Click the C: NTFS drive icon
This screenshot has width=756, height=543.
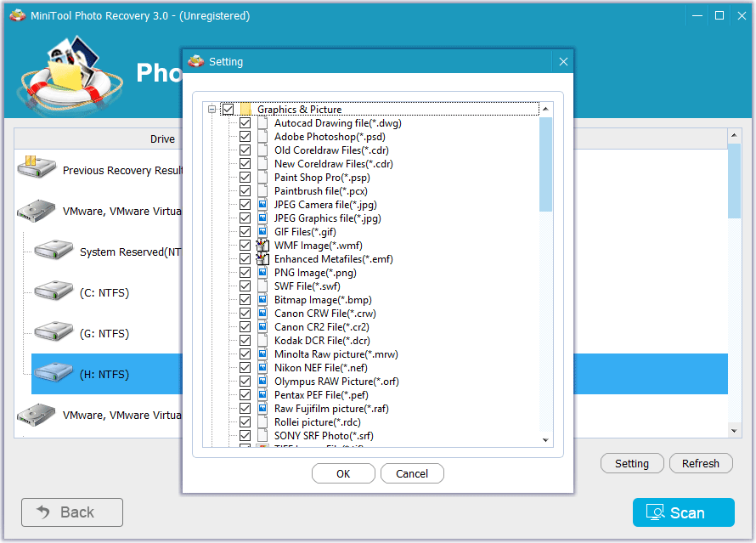click(x=54, y=291)
